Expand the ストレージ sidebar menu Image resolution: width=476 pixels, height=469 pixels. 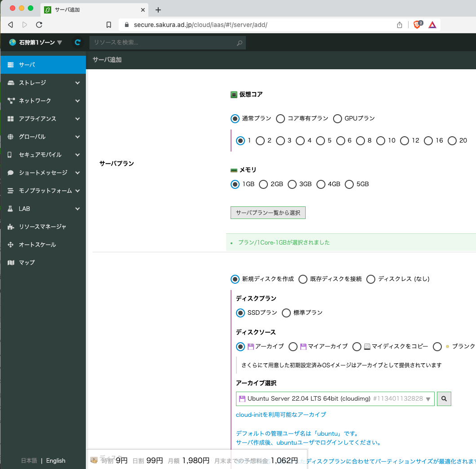43,83
